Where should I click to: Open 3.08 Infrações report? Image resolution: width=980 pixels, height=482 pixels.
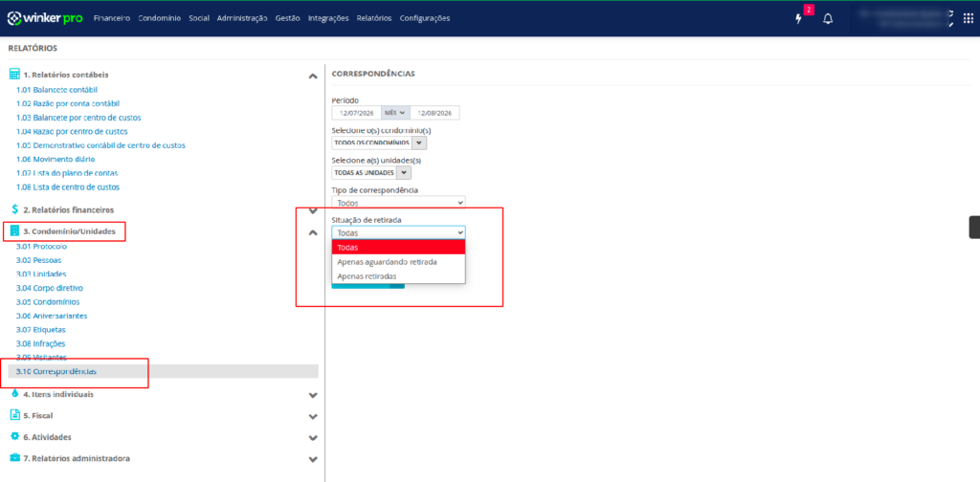(x=40, y=343)
